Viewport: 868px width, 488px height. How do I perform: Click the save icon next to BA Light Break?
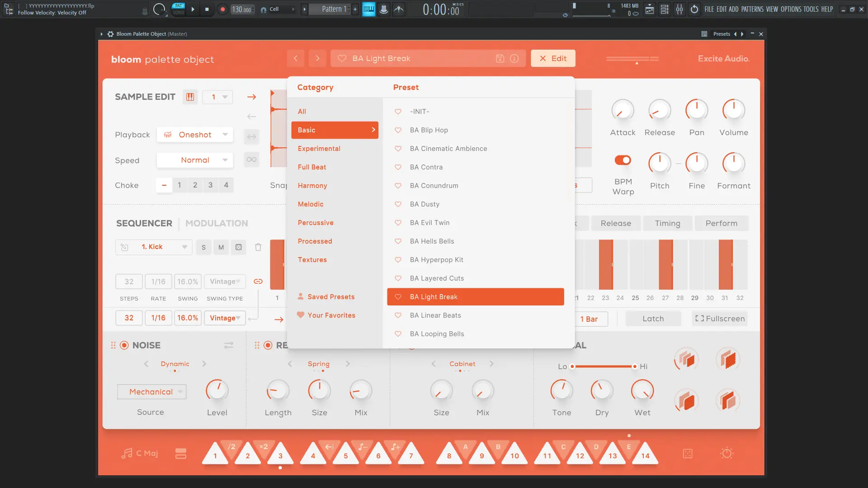pyautogui.click(x=500, y=58)
